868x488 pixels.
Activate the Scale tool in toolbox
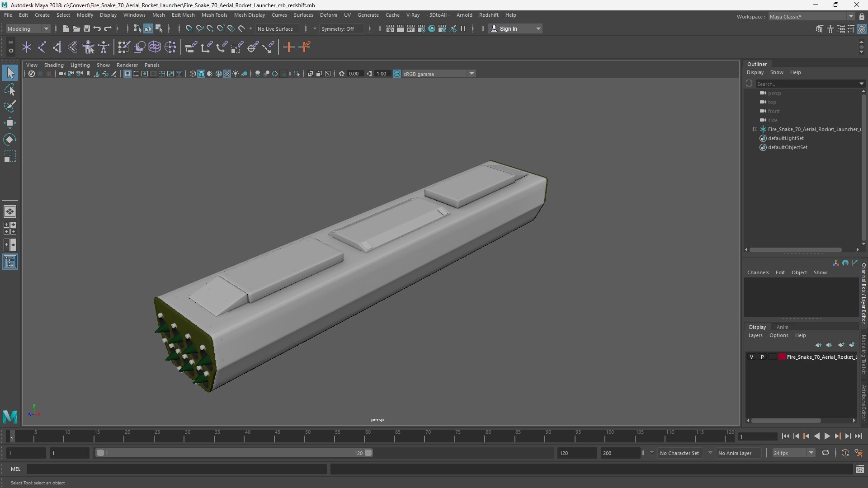[10, 156]
